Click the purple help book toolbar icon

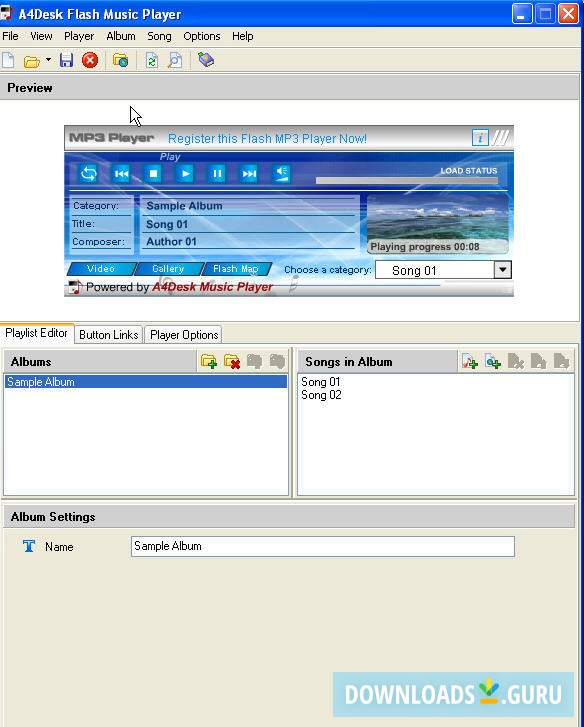[206, 60]
